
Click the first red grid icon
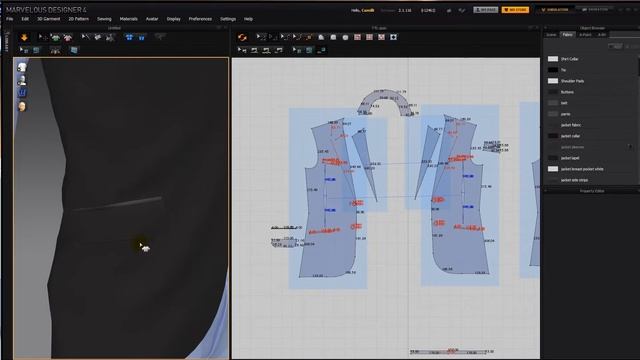358,37
